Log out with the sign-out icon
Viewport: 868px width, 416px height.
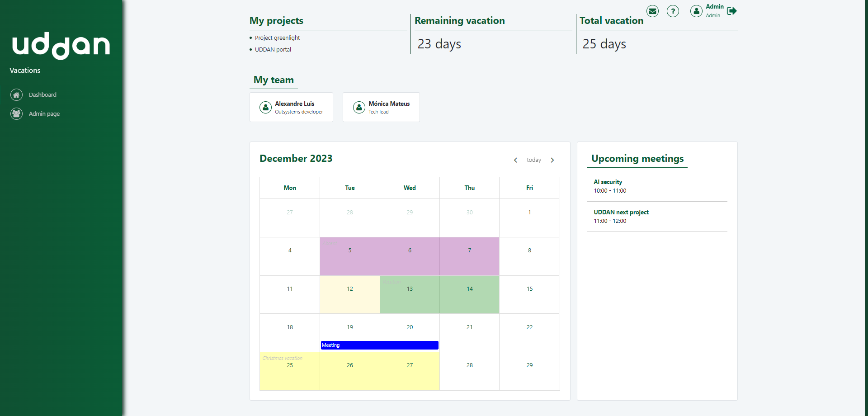point(732,11)
